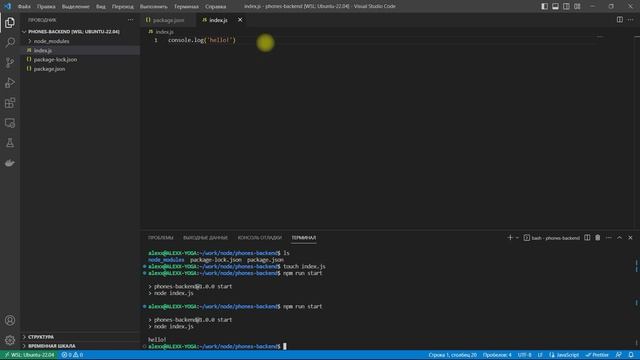Click the index.js breadcrumb above the editor
Image resolution: width=640 pixels, height=360 pixels.
coord(161,31)
